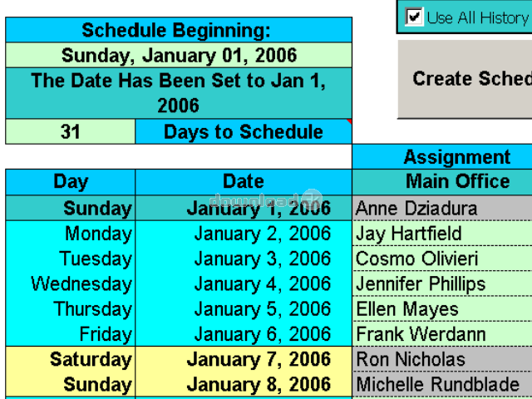The height and width of the screenshot is (399, 532).
Task: Select the Jay Hartfield assignment cell
Action: click(x=442, y=234)
